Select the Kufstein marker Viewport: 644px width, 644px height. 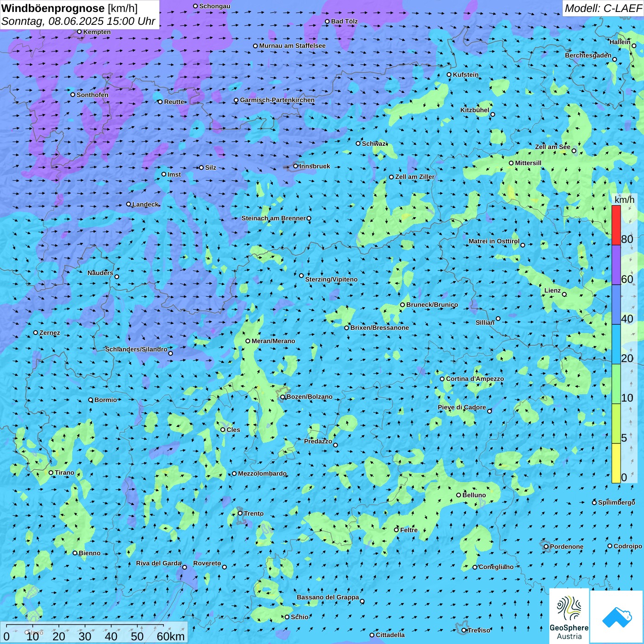click(x=449, y=75)
